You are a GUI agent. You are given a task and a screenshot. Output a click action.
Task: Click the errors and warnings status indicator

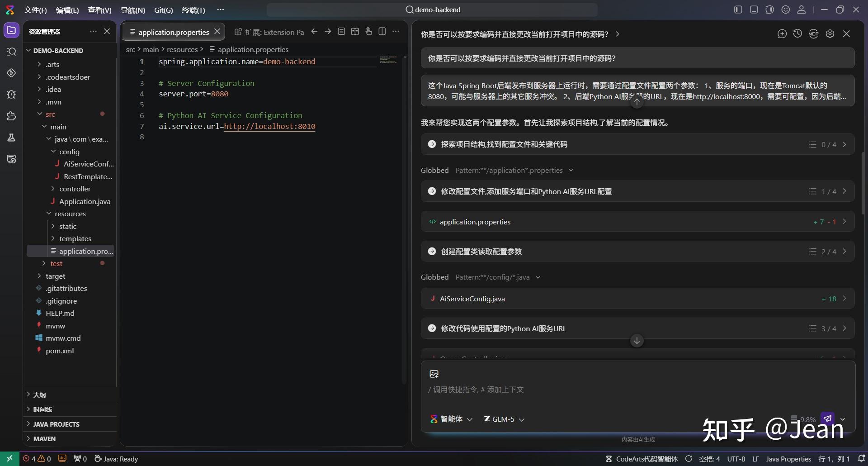coord(37,459)
